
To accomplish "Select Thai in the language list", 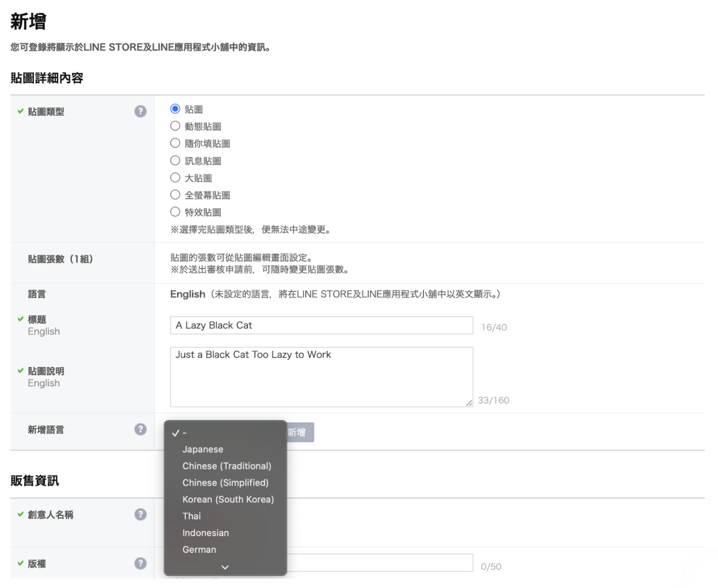I will [x=192, y=516].
